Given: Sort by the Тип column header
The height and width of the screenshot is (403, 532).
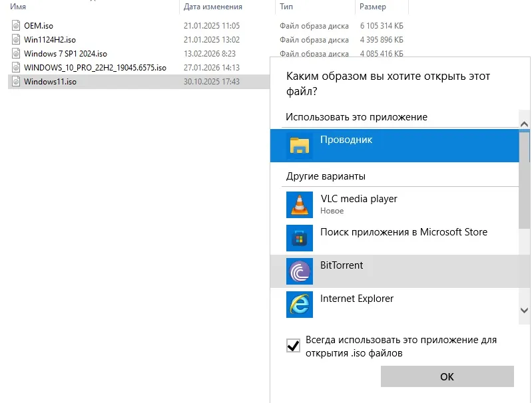Looking at the screenshot, I should (x=286, y=7).
